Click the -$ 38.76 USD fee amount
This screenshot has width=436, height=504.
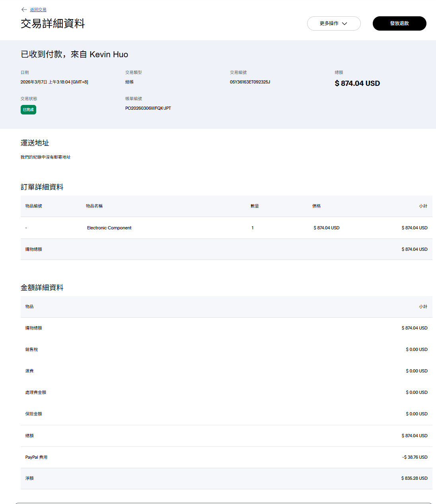[x=415, y=457]
